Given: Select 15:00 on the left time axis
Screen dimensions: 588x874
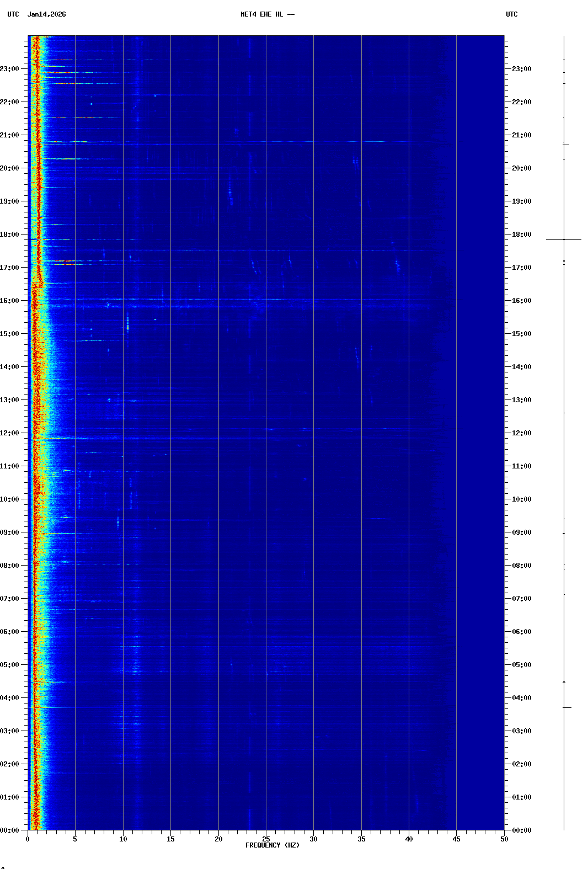Looking at the screenshot, I should pyautogui.click(x=10, y=334).
